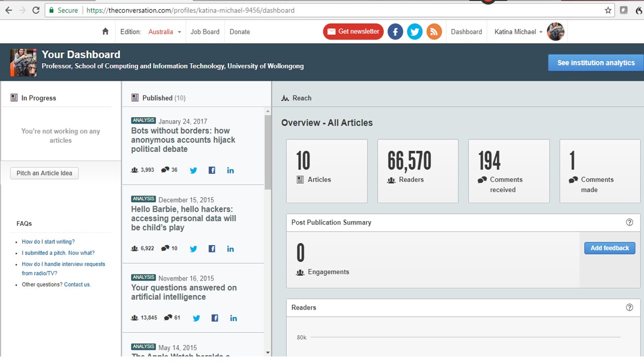Click the Get newsletter button
Viewport: 644px width, 362px height.
(353, 31)
